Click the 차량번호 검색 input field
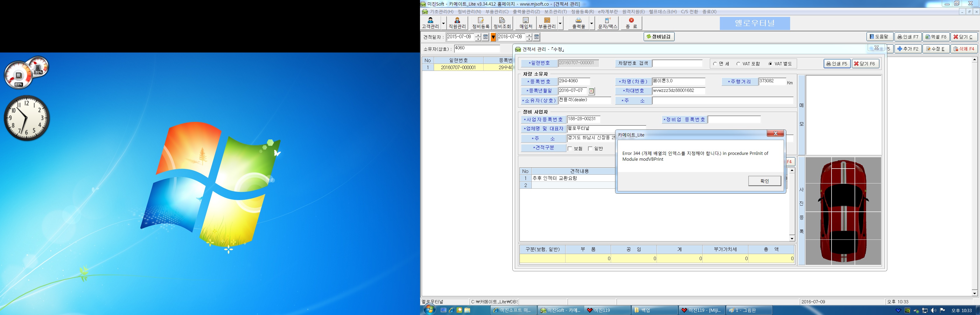 tap(677, 64)
